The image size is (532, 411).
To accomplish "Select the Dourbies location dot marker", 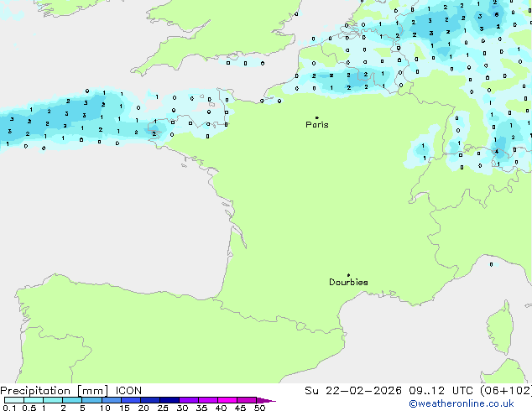I will 348,275.
